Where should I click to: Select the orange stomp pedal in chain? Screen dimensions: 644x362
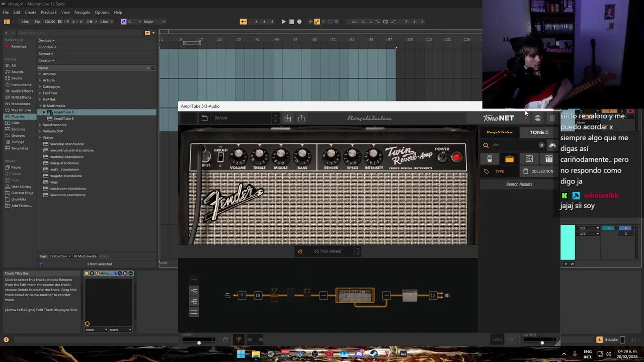point(274,295)
